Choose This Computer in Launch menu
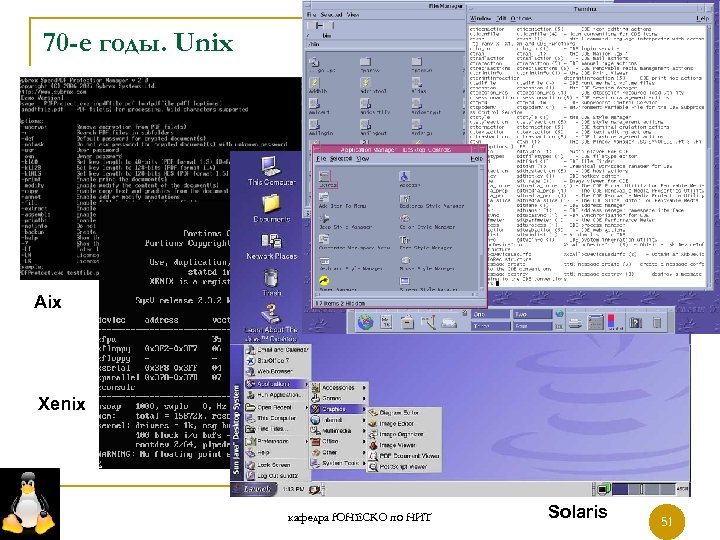720x540 pixels. tap(277, 418)
